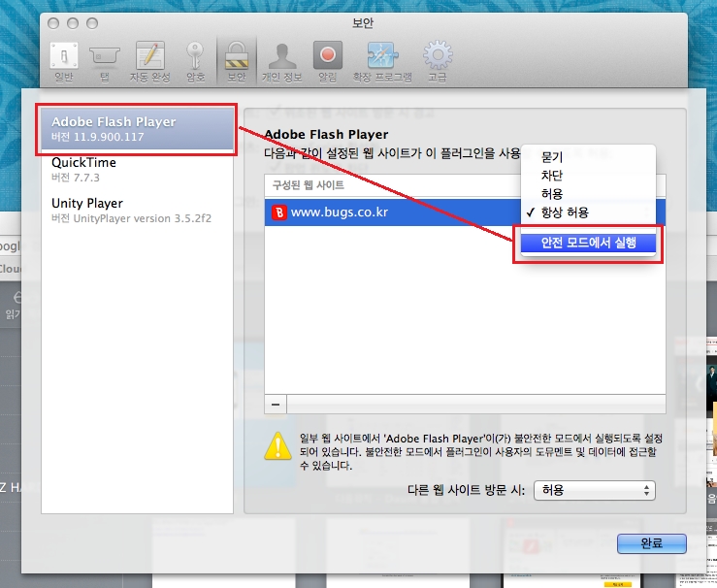This screenshot has height=588, width=717.
Task: Click the Adobe Flash Player heading in the right pane
Action: pyautogui.click(x=327, y=135)
